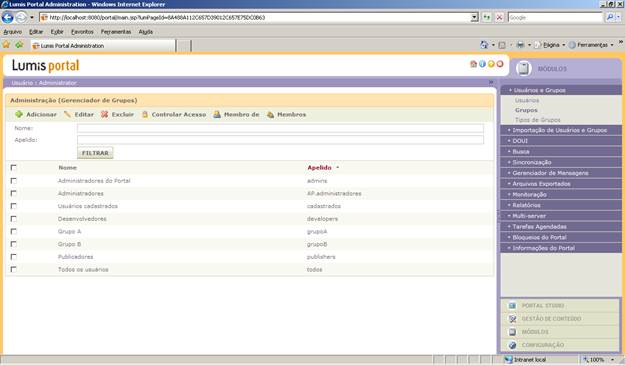Click the Portal Studio icon

pyautogui.click(x=513, y=306)
